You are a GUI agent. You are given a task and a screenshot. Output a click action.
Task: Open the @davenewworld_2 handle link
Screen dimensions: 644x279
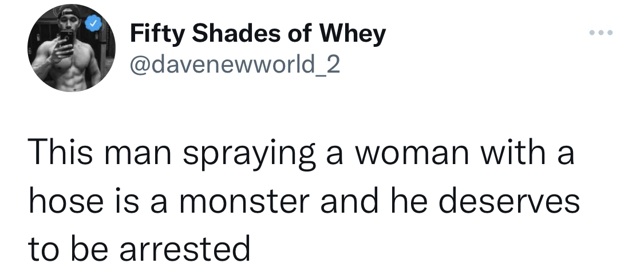point(235,65)
